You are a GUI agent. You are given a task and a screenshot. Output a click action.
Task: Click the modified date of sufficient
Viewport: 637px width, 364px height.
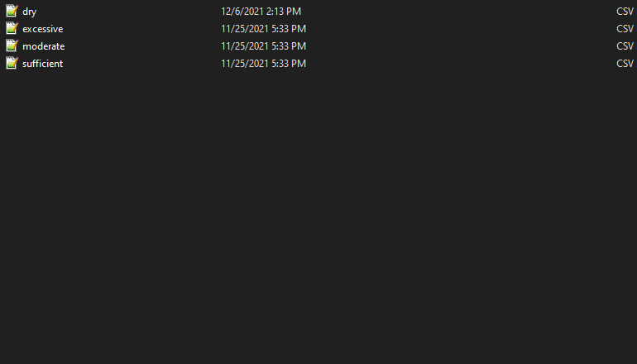click(x=263, y=64)
